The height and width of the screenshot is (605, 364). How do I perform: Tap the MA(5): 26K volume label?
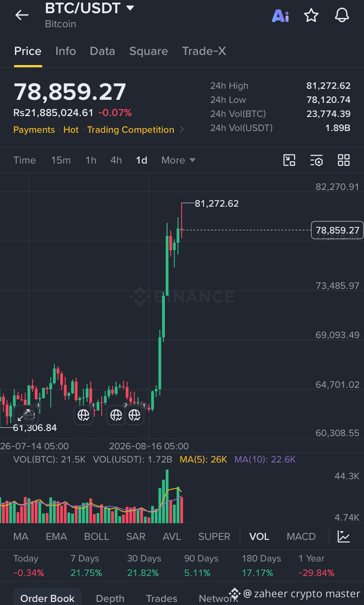(204, 459)
